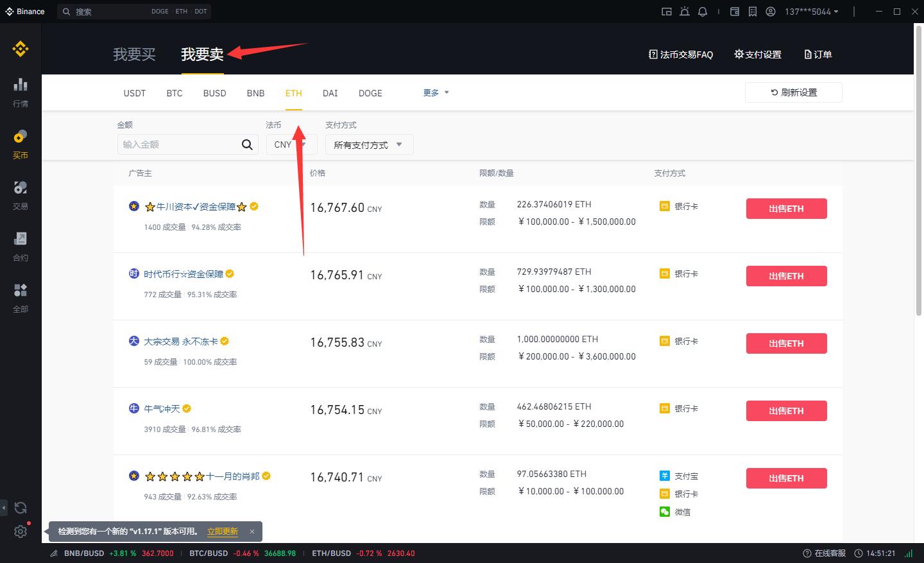The width and height of the screenshot is (924, 563).
Task: Open advertiser 十一月的肖邦 profile
Action: click(x=201, y=476)
